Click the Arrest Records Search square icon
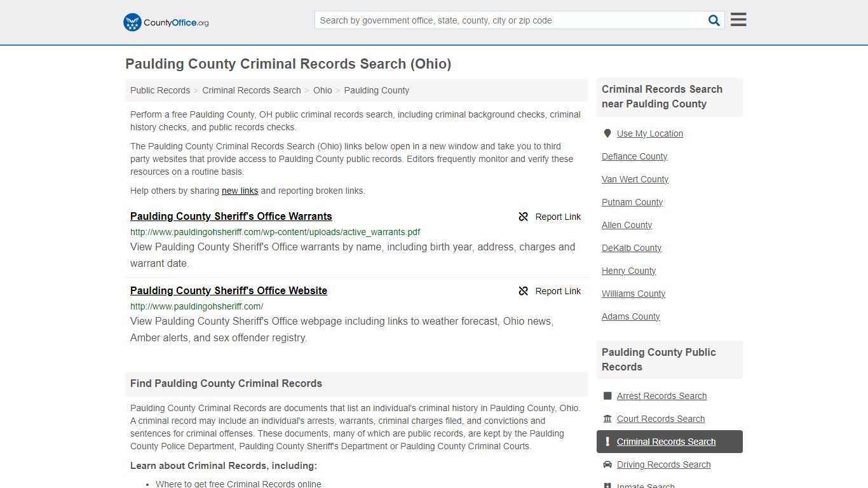 pyautogui.click(x=607, y=396)
